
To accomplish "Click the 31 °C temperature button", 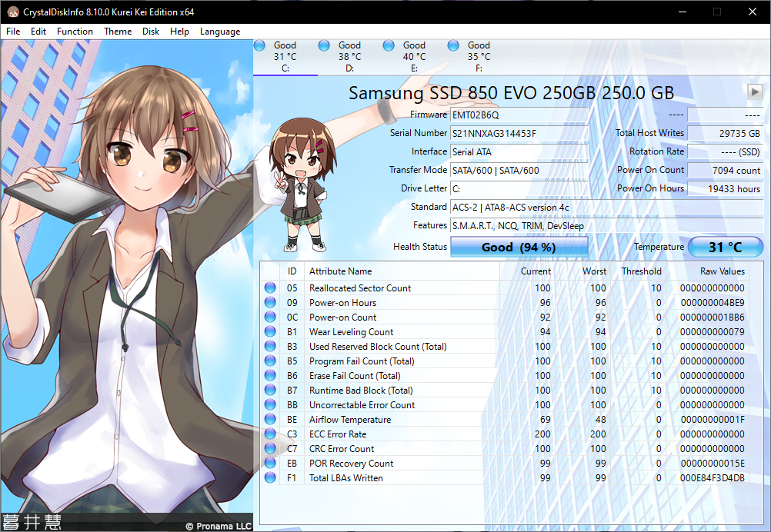I will click(726, 247).
